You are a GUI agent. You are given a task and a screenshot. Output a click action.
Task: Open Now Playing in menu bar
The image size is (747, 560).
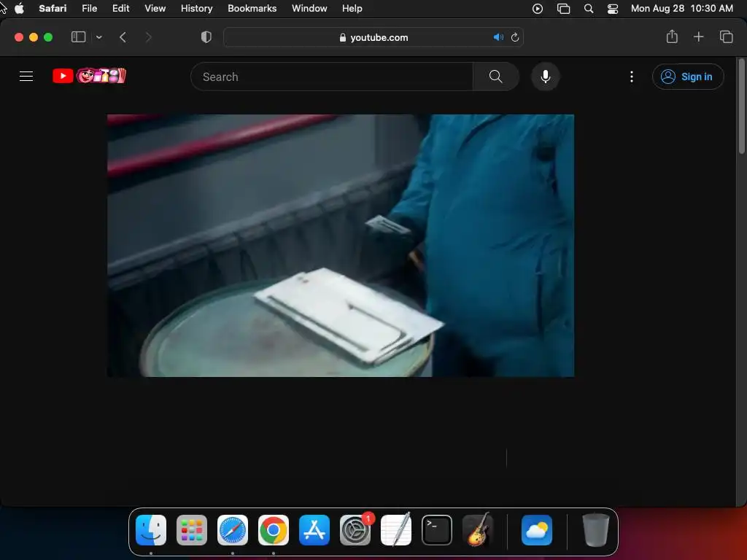point(538,9)
